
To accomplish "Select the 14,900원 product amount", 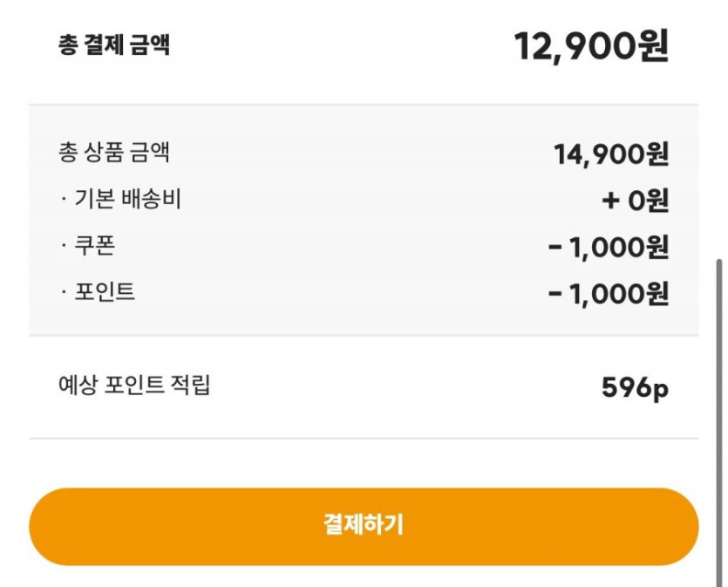I will pos(610,155).
